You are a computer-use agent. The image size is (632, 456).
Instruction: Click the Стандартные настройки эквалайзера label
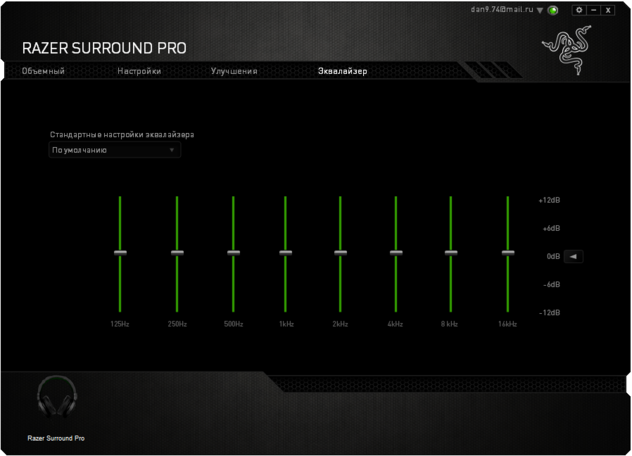click(122, 135)
